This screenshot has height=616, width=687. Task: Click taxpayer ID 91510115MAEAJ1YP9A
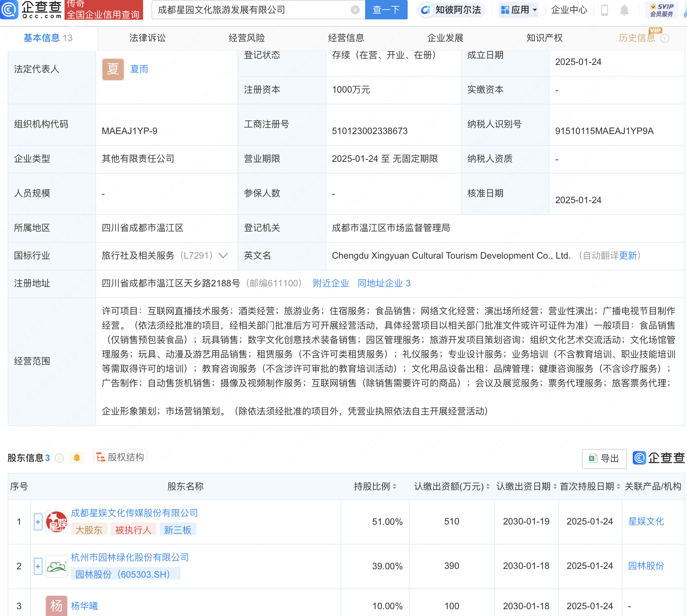(604, 131)
